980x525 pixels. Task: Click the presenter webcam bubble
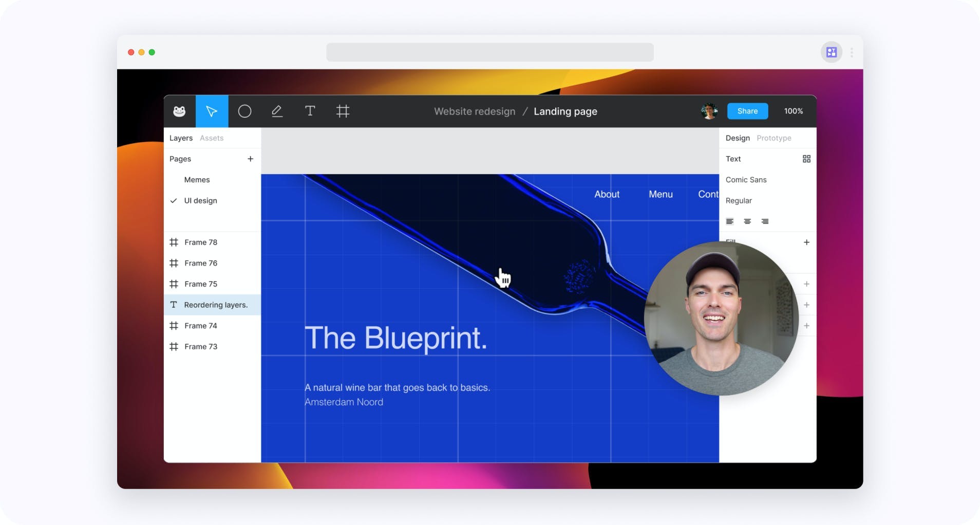tap(721, 318)
